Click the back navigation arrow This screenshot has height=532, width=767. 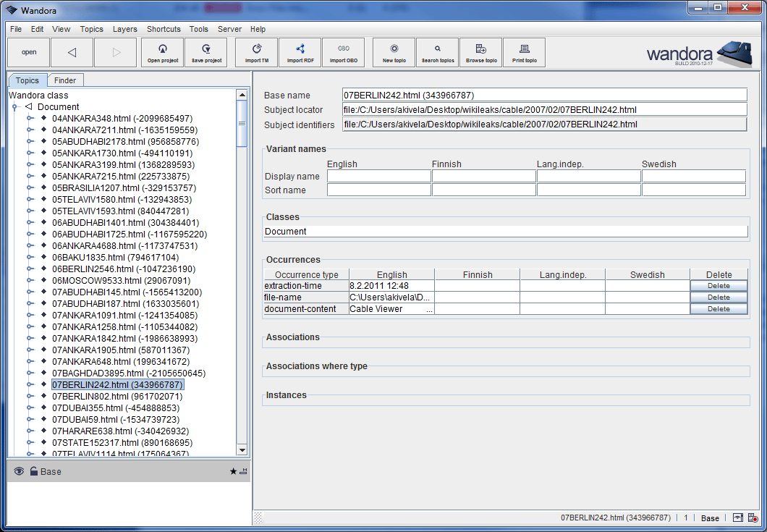coord(72,52)
